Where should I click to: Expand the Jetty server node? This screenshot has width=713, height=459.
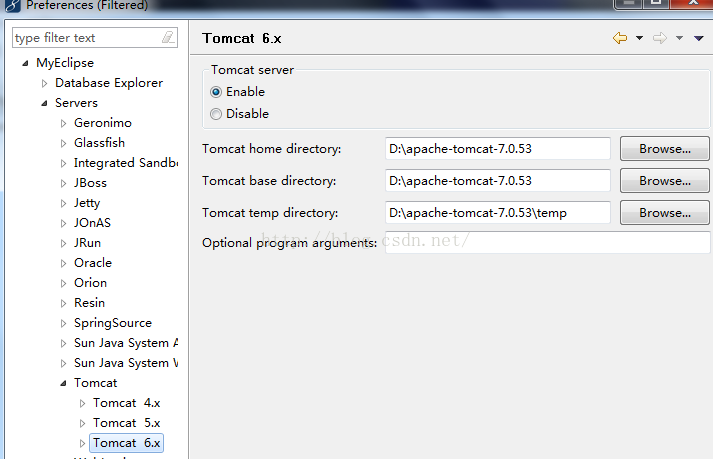(x=63, y=203)
